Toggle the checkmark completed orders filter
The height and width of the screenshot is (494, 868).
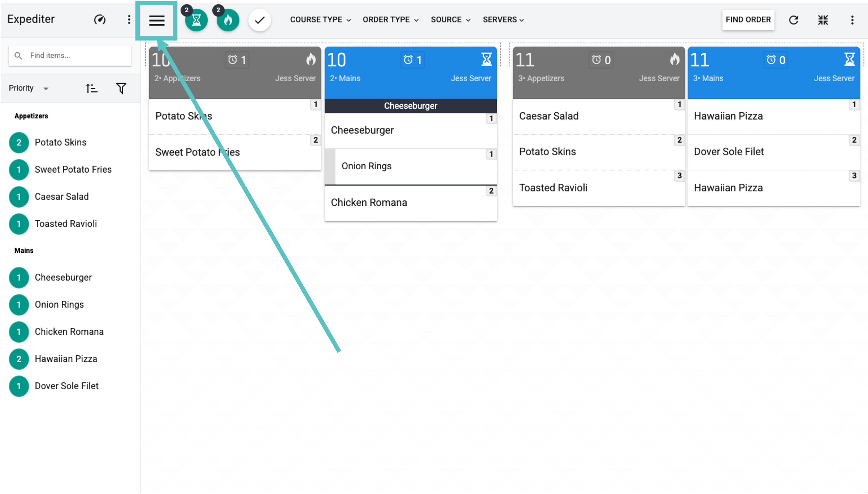click(260, 20)
